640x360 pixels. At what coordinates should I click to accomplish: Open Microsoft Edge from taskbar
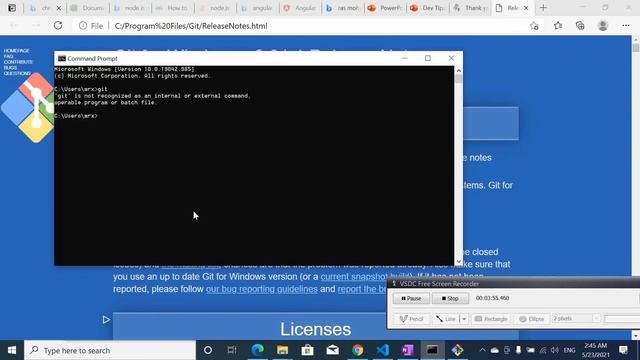(258, 350)
